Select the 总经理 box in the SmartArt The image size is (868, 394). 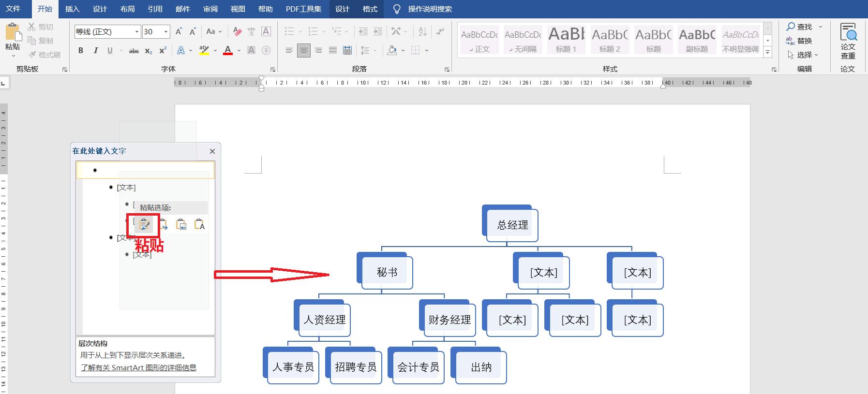point(513,225)
